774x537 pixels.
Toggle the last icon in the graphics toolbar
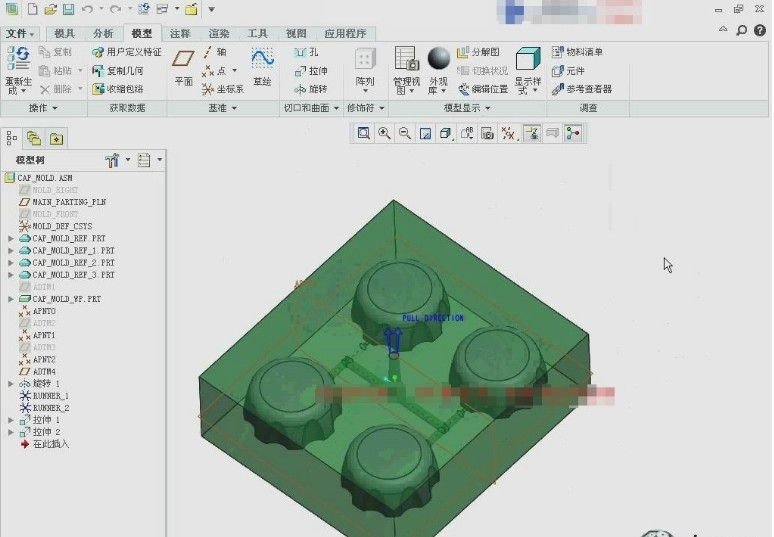573,133
